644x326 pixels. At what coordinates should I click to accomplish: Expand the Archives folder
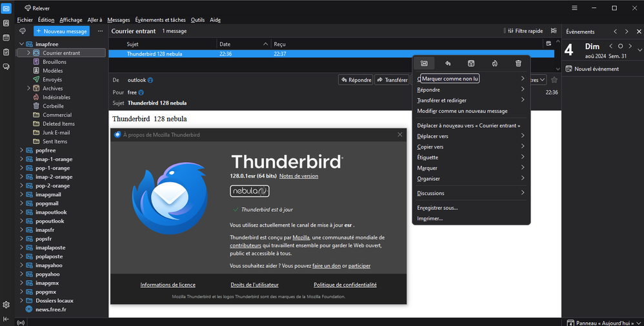click(28, 88)
